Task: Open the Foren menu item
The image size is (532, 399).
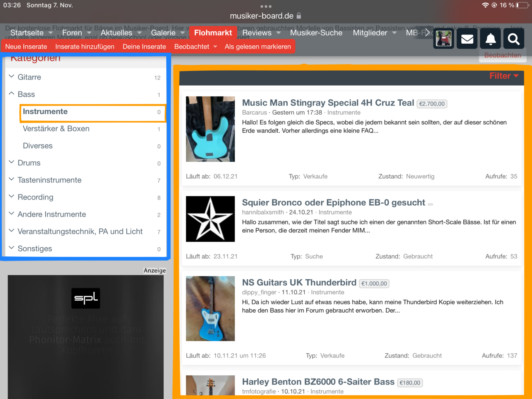Action: click(x=72, y=33)
